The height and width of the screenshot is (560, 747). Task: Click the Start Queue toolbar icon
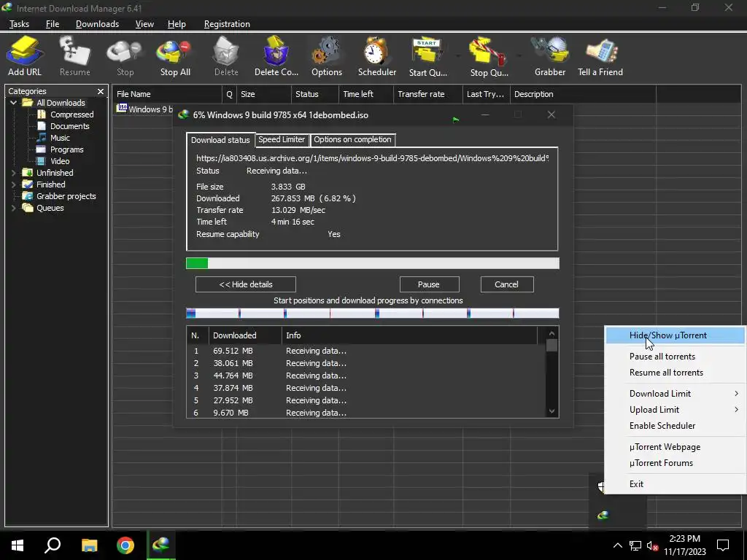pyautogui.click(x=427, y=56)
